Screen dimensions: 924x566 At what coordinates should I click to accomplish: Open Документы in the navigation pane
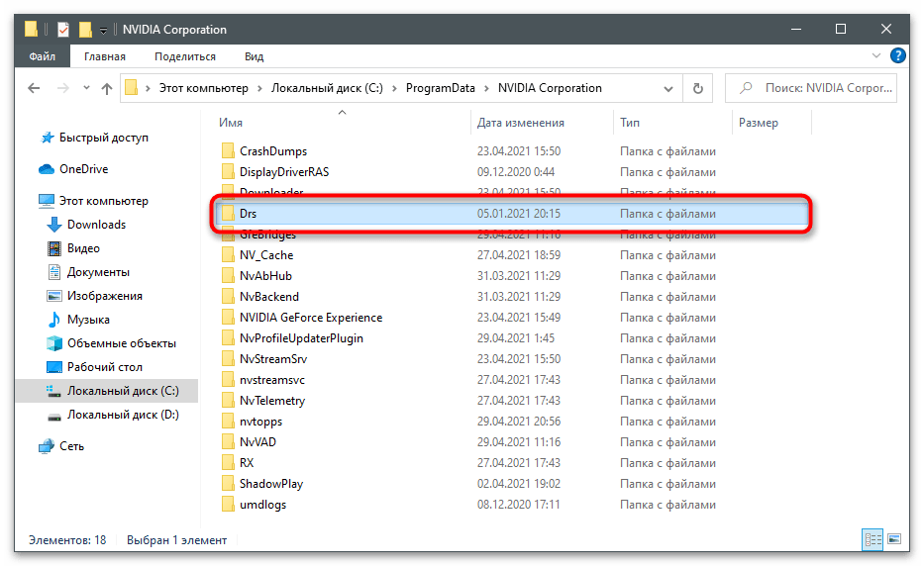pos(98,272)
